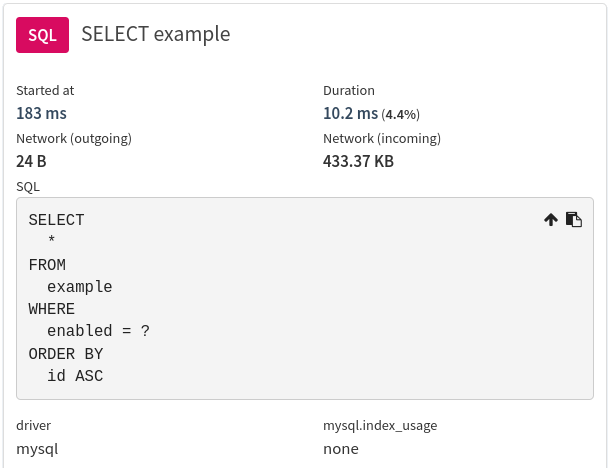
Task: Click the none index usage value
Action: (x=341, y=449)
